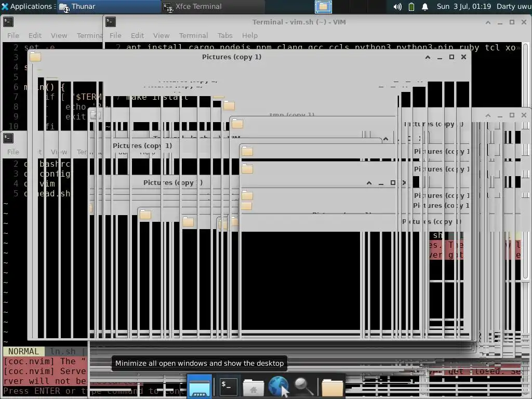Open File menu in the ln.sh terminal window

point(13,152)
